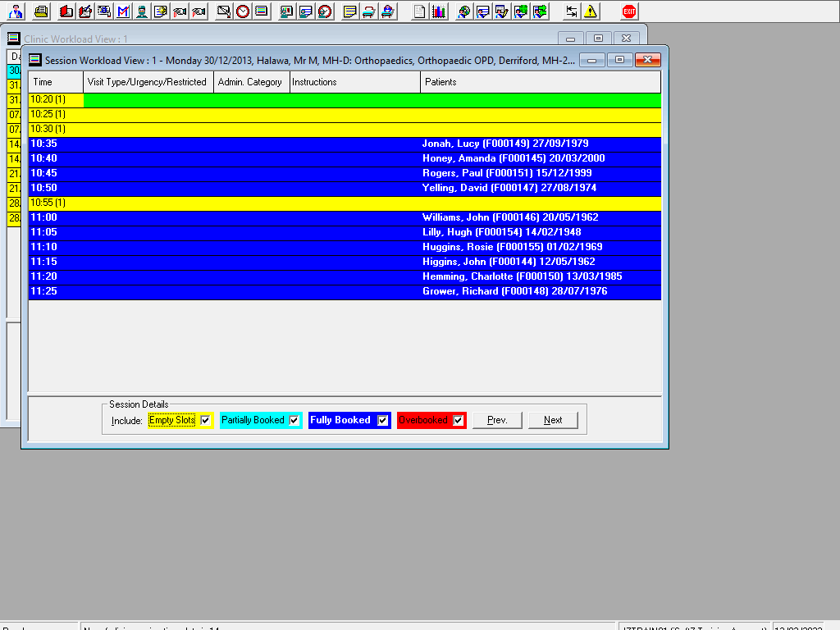Click the Visit Type/Urgency/Restricted column header

tap(148, 82)
